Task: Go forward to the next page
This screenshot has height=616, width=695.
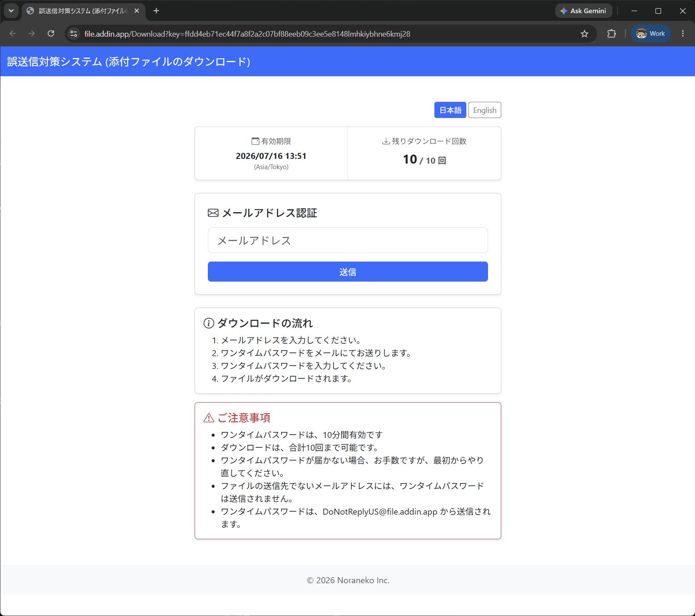Action: click(32, 34)
